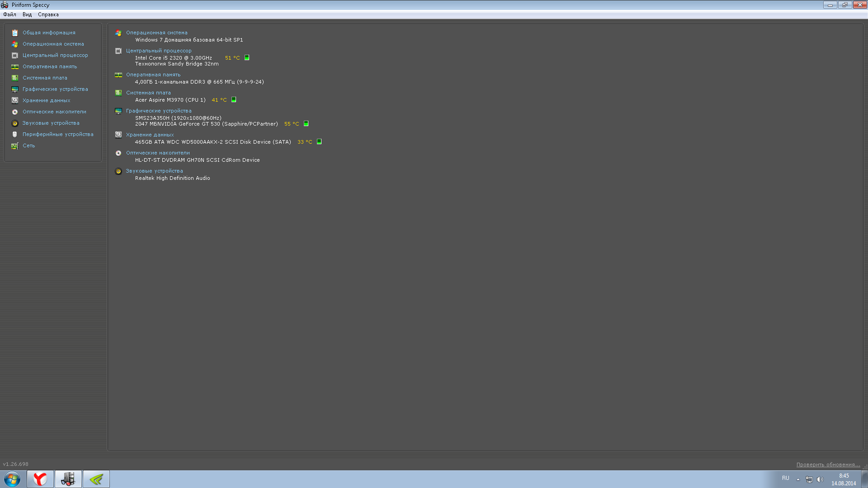This screenshot has height=488, width=868.
Task: Click the mouse icon beside Периферийные устройства
Action: point(15,134)
